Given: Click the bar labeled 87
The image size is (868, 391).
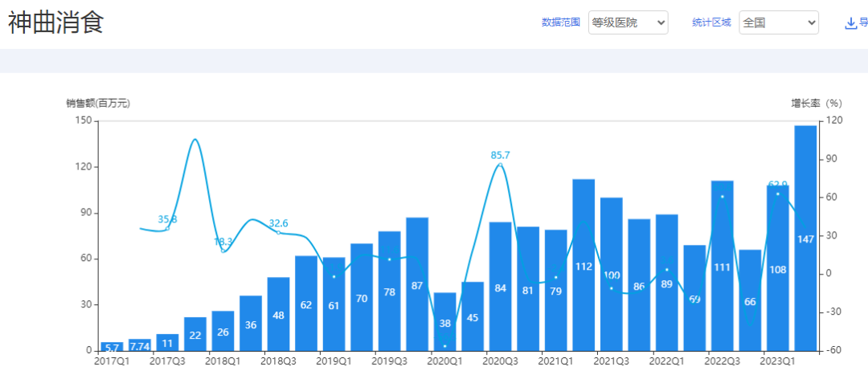Looking at the screenshot, I should tap(417, 284).
